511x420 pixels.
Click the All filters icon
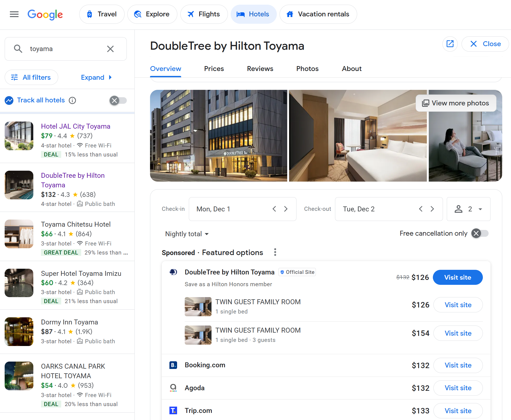(x=14, y=77)
